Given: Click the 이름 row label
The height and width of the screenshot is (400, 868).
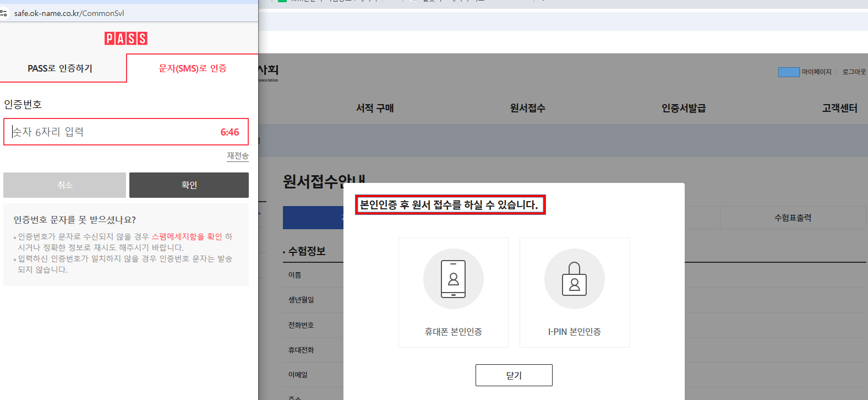Looking at the screenshot, I should [x=294, y=275].
